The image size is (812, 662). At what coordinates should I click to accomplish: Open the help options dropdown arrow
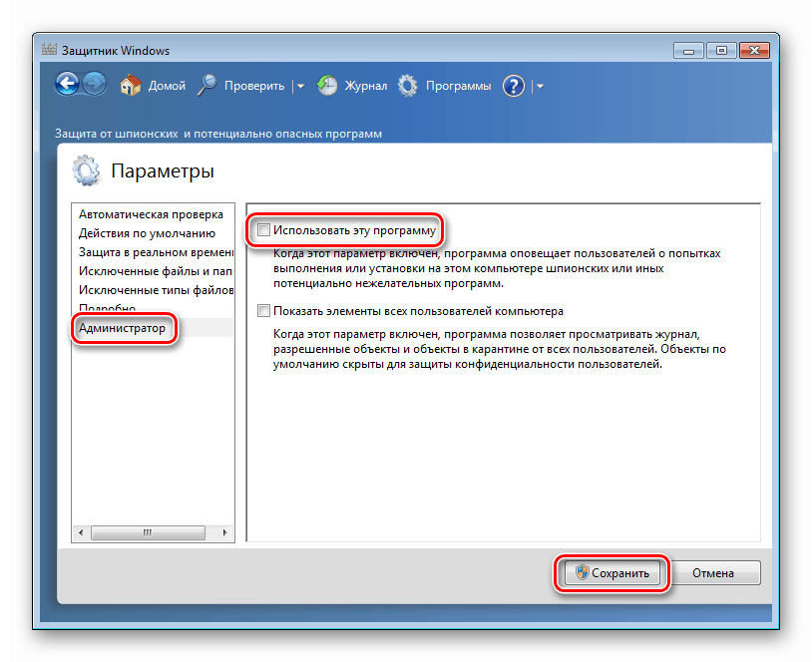click(x=540, y=87)
